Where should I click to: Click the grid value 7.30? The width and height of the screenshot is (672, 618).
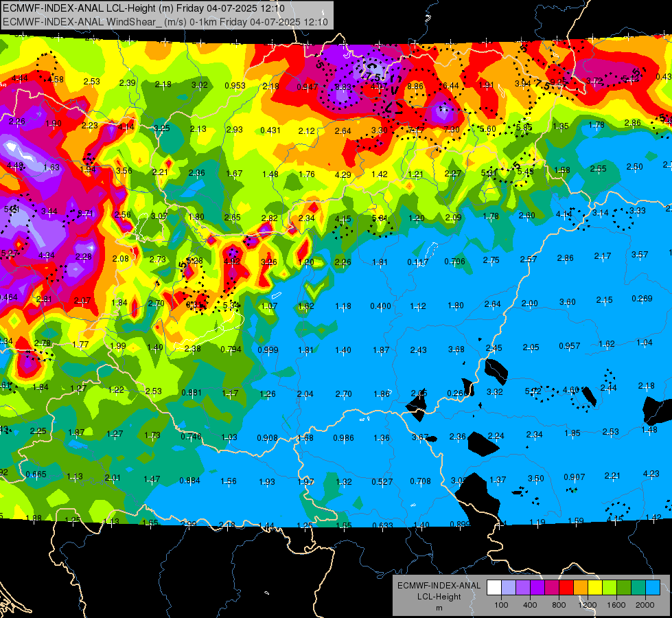452,130
